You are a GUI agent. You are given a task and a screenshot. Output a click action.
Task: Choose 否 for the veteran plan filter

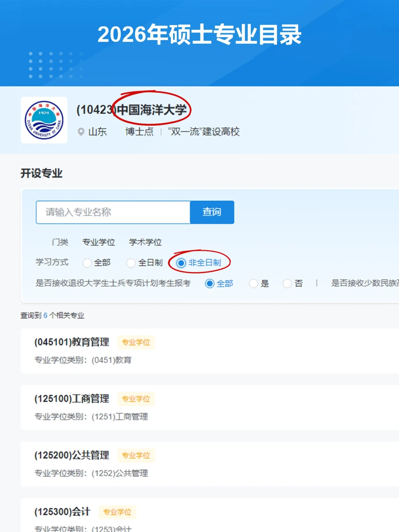tap(287, 283)
